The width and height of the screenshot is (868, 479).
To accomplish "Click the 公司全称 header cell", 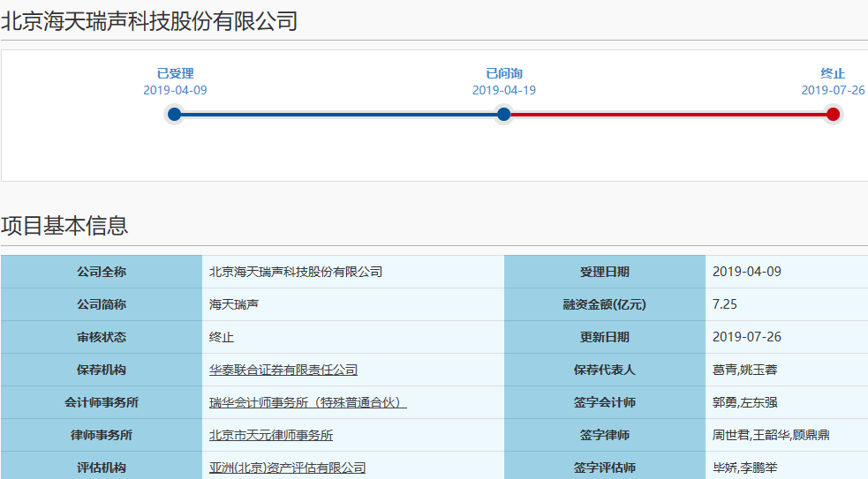I will 102,272.
